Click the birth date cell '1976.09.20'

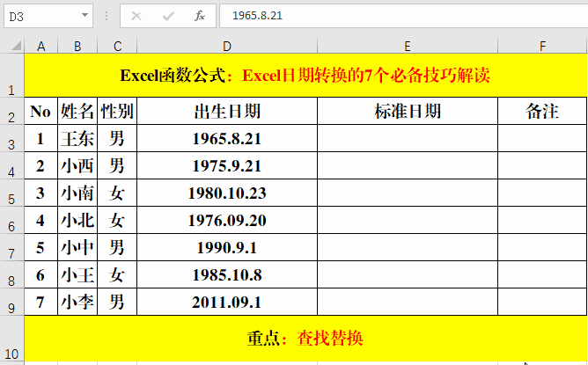coord(227,221)
